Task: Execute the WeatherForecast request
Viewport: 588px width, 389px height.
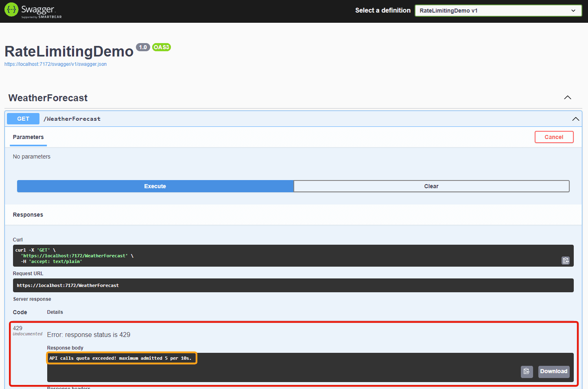Action: pos(155,186)
